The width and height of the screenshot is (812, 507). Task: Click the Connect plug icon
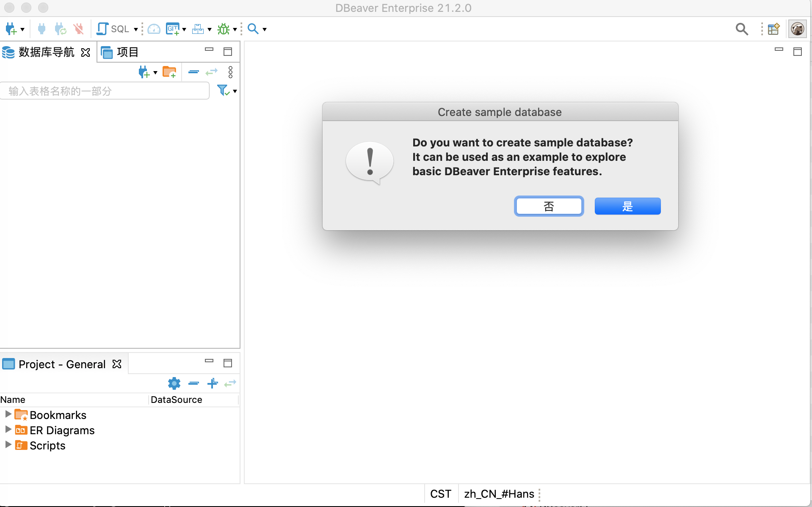click(x=41, y=29)
